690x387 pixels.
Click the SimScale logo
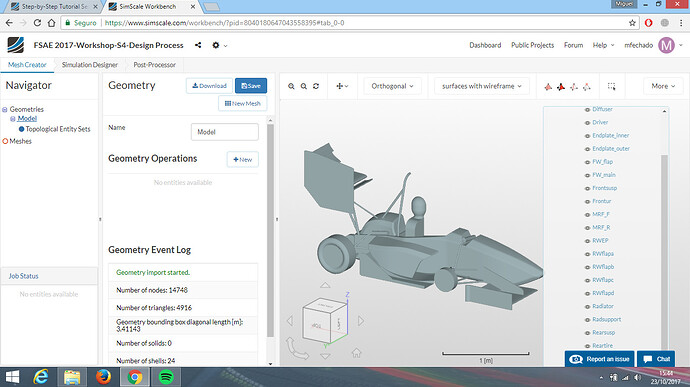click(15, 45)
